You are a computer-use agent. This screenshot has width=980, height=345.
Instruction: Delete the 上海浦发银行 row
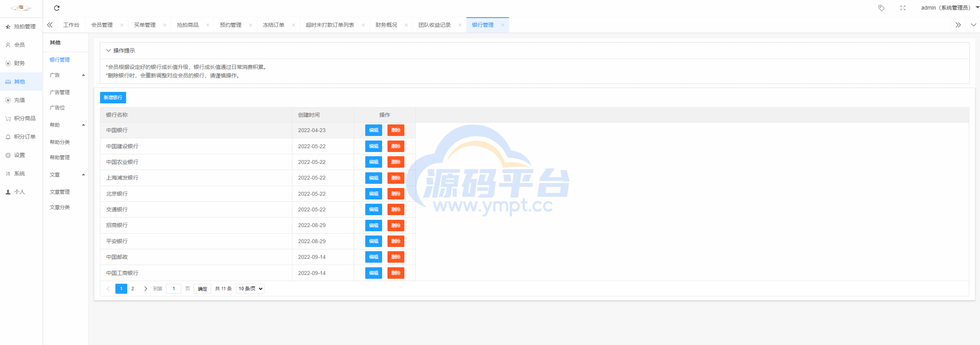click(396, 178)
